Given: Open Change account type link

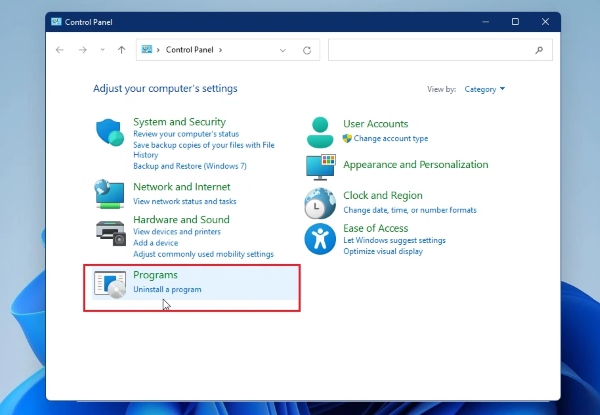Looking at the screenshot, I should 390,138.
